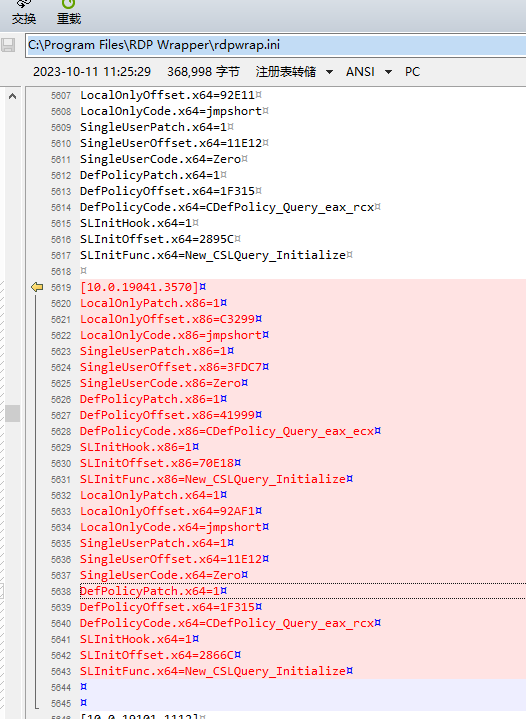
Task: Click line SingleUserCode.x64=Zero at 5637
Action: (161, 575)
